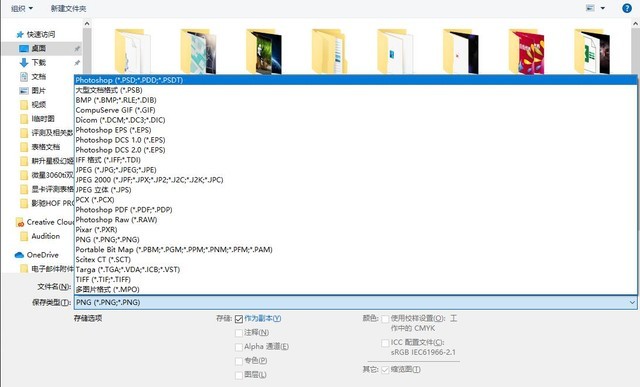Open 文档 in the navigation pane
This screenshot has height=387, width=640.
(x=39, y=76)
